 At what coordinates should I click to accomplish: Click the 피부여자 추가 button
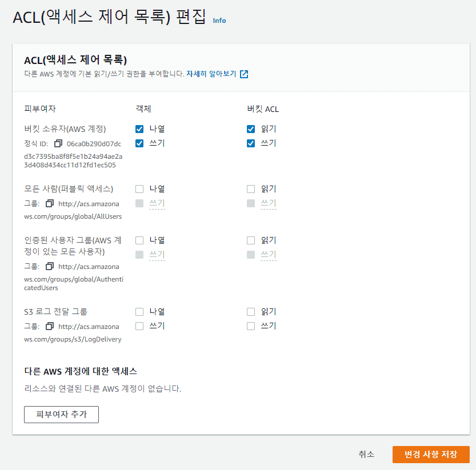[x=61, y=415]
